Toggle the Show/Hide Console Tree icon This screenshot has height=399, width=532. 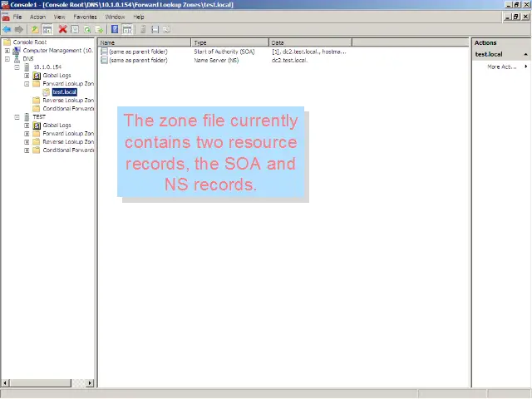[x=47, y=29]
